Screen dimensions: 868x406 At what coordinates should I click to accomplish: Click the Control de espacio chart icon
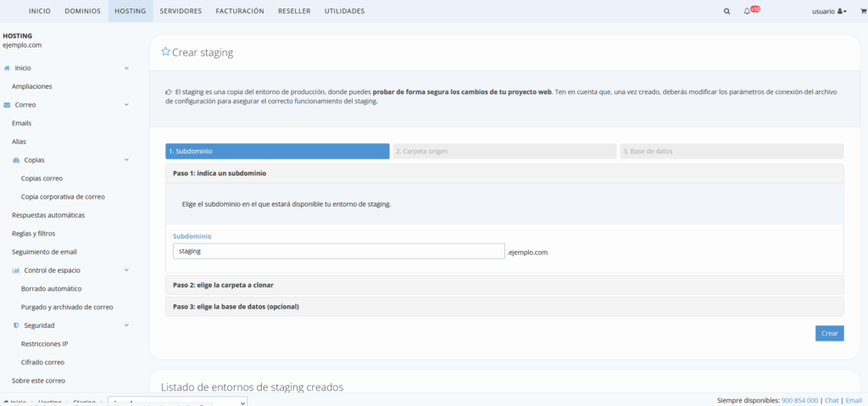[16, 270]
